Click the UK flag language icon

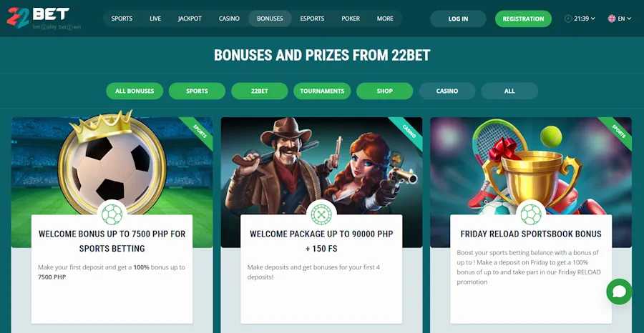coord(612,19)
